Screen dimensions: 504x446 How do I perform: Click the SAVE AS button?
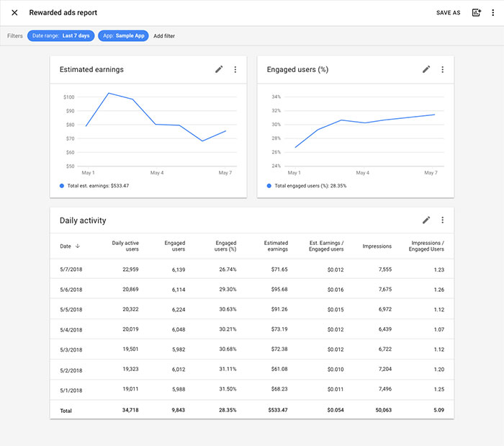pyautogui.click(x=448, y=12)
